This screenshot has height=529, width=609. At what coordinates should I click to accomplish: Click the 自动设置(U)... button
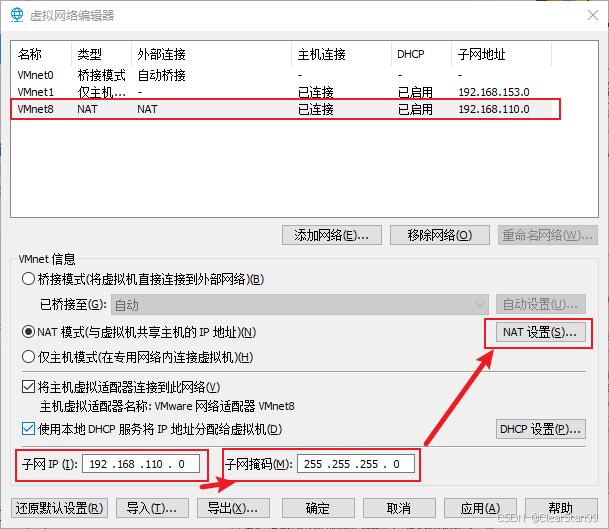pyautogui.click(x=541, y=304)
